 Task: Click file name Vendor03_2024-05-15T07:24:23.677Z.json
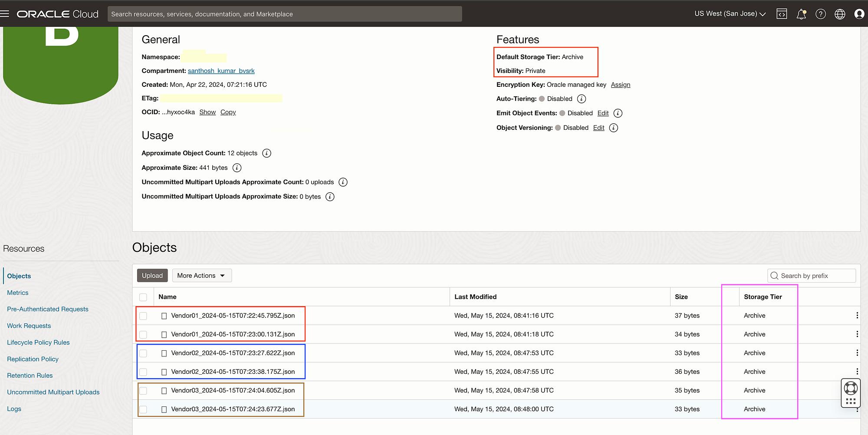click(233, 409)
